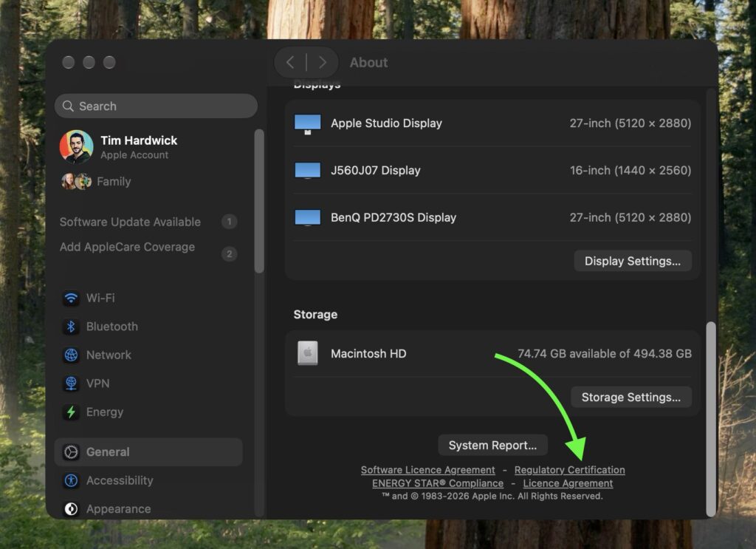Image resolution: width=756 pixels, height=549 pixels.
Task: Click the Storage section heading
Action: [x=315, y=315]
